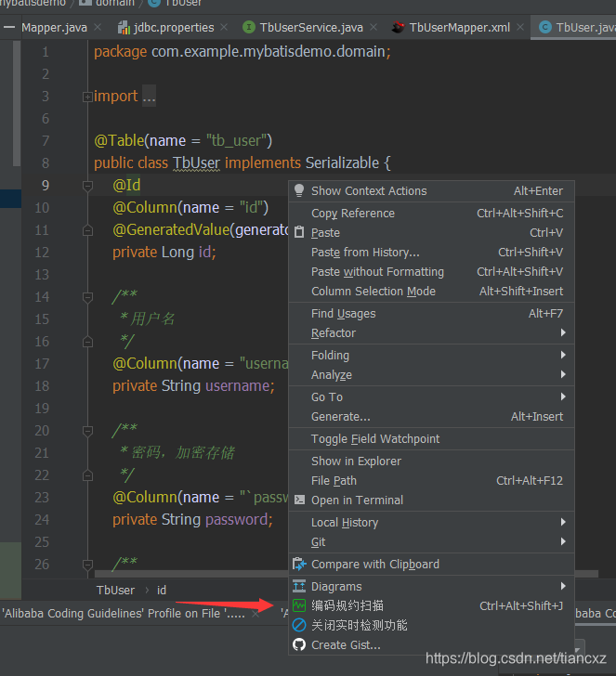Click the password field on line 24
Viewport: 616px width, 676px height.
tap(236, 519)
